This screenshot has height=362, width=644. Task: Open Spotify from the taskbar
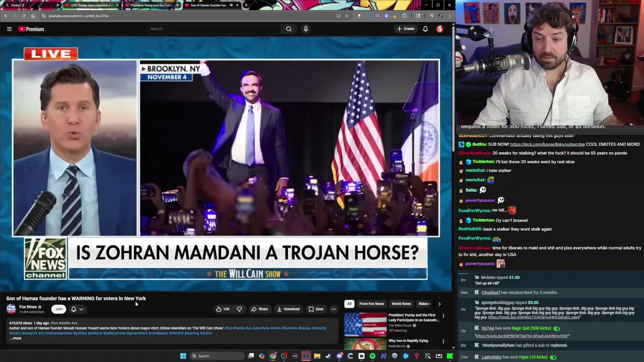point(372,356)
